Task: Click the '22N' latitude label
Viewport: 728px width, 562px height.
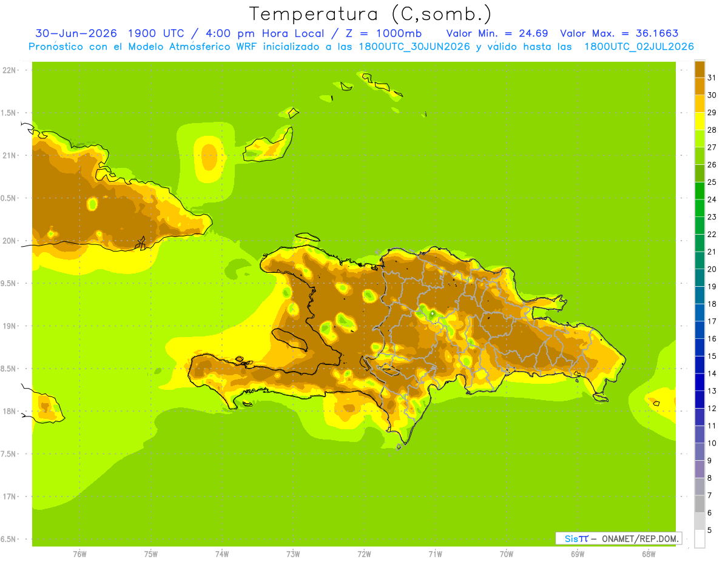Action: pos(10,70)
